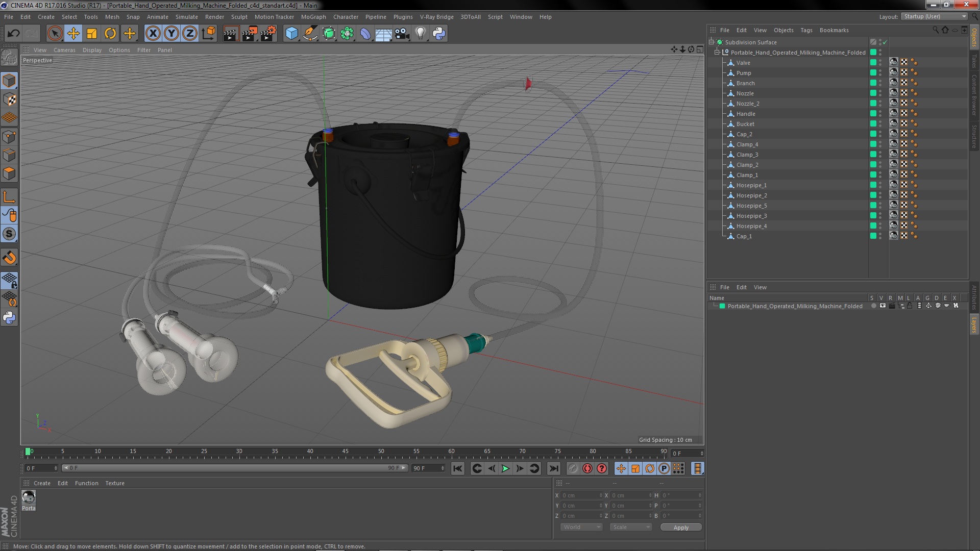Open V-Ray Bridge menu
Screen dimensions: 980x551
[x=436, y=17]
